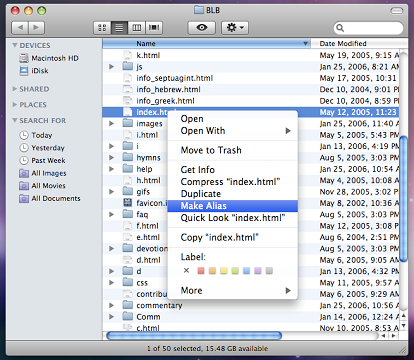Go forward with the right arrow button
The width and height of the screenshot is (414, 360).
pos(36,28)
